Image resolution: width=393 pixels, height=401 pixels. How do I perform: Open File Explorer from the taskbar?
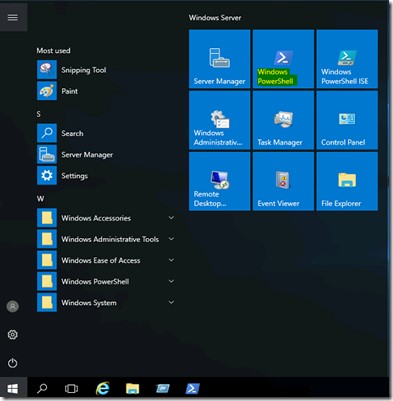132,388
